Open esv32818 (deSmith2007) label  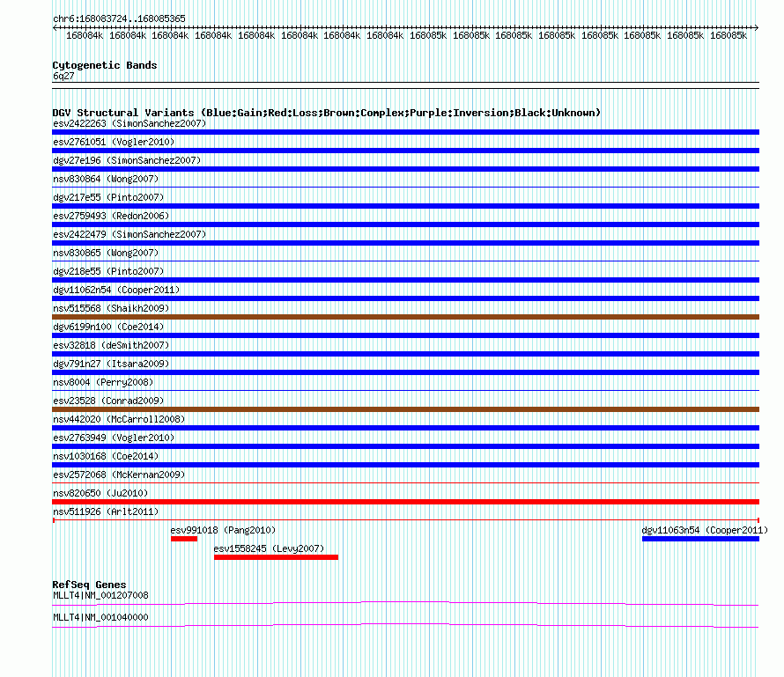(111, 345)
